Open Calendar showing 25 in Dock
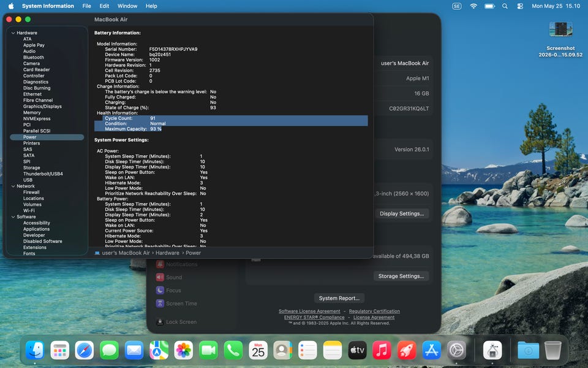588x368 pixels. pyautogui.click(x=258, y=350)
